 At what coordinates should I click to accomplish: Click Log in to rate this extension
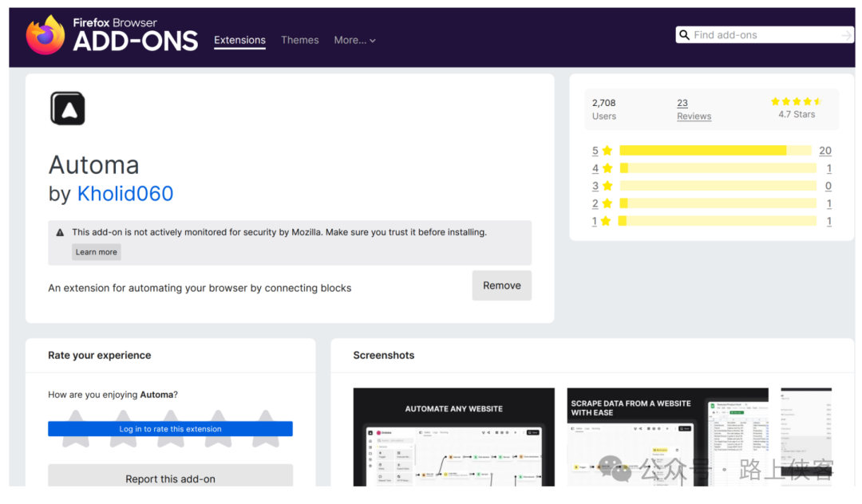click(171, 429)
